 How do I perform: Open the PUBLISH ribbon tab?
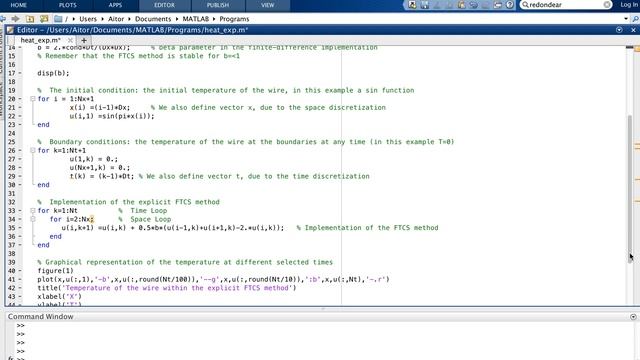point(218,5)
